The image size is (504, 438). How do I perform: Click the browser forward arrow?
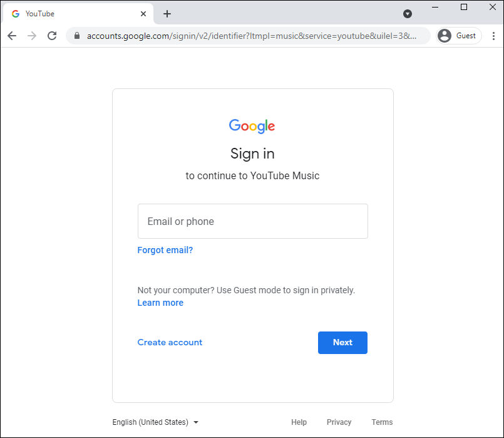click(x=32, y=36)
